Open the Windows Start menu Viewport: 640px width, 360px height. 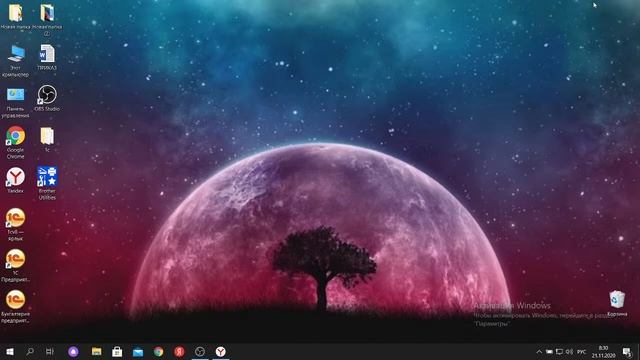[10, 351]
